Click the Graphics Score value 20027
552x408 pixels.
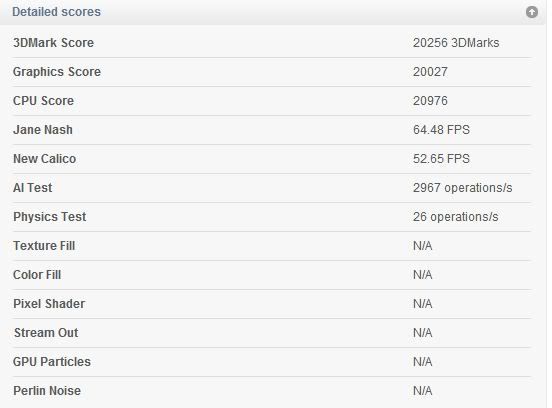pyautogui.click(x=430, y=72)
